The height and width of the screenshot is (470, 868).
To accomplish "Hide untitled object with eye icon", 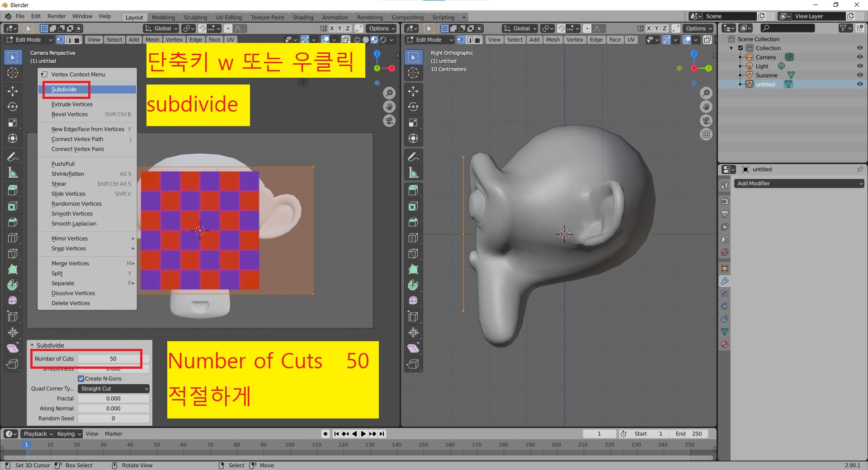I will (x=860, y=84).
